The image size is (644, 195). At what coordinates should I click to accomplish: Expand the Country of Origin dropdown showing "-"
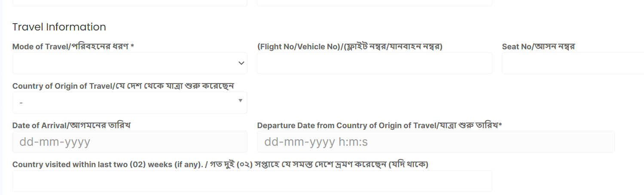click(x=125, y=103)
